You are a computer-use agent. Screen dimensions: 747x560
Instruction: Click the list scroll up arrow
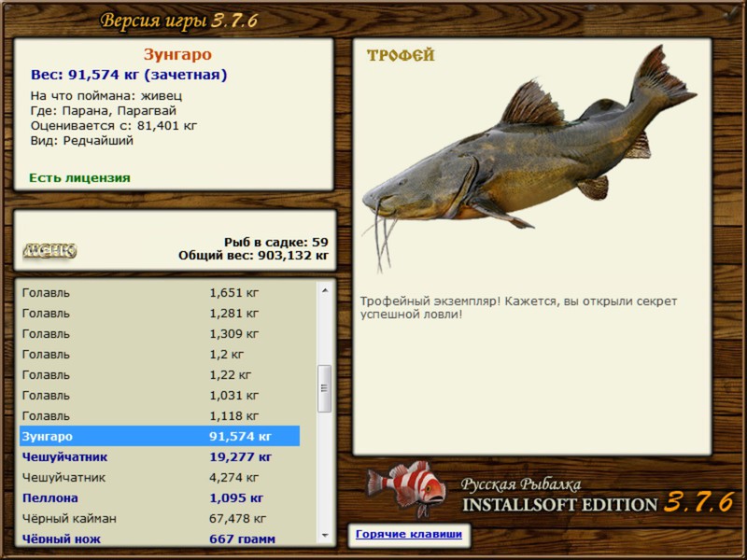[325, 290]
